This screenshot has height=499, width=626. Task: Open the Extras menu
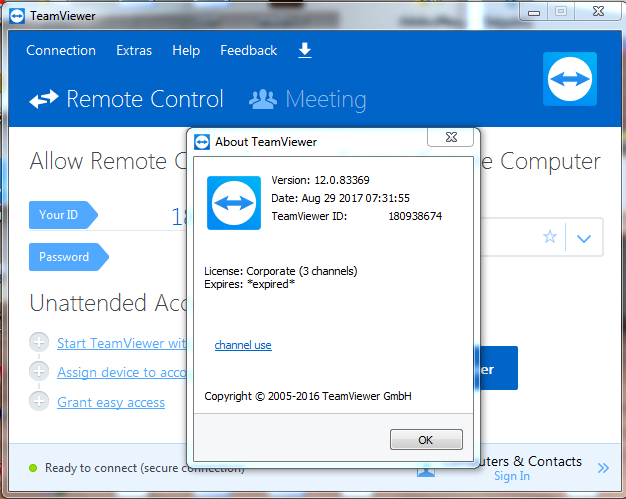point(134,51)
